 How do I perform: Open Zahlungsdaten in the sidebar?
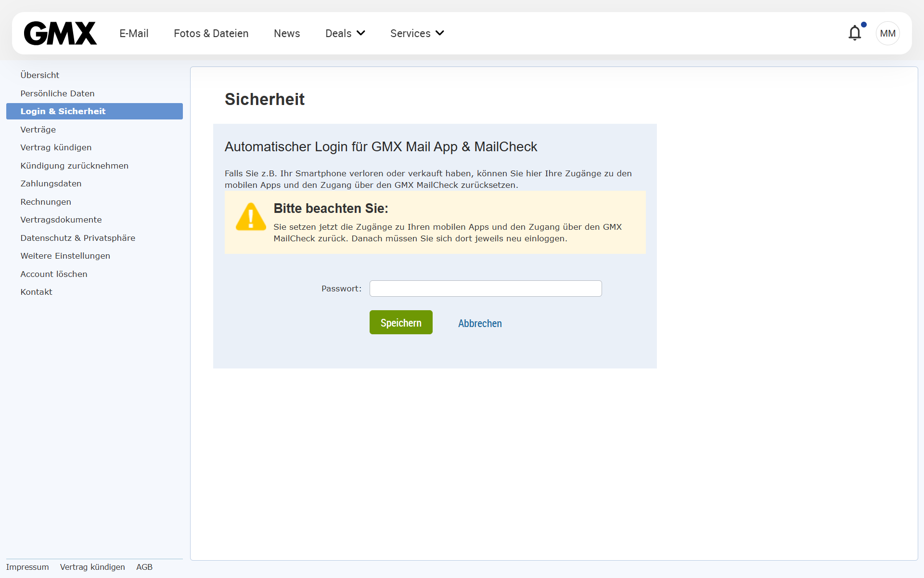(x=51, y=184)
